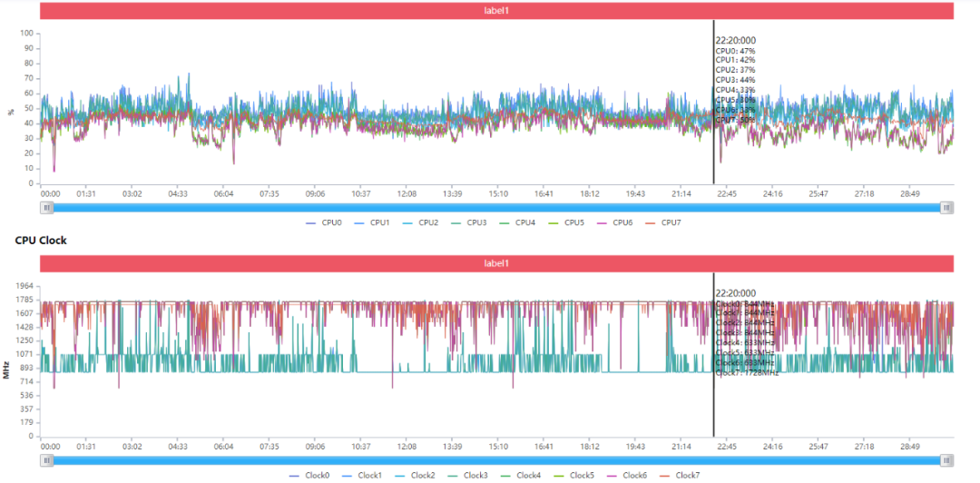Hide CPU7 series in the legend
The height and width of the screenshot is (483, 980).
point(661,222)
